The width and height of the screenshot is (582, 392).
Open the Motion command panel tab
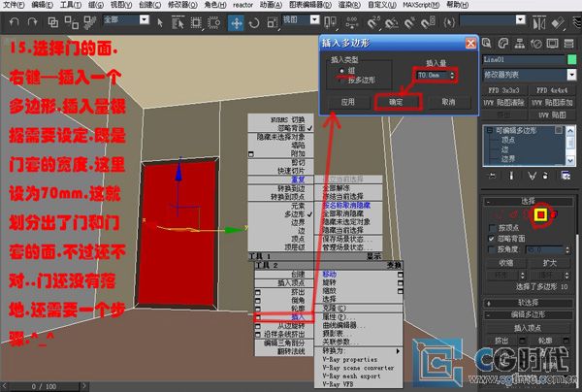[536, 44]
